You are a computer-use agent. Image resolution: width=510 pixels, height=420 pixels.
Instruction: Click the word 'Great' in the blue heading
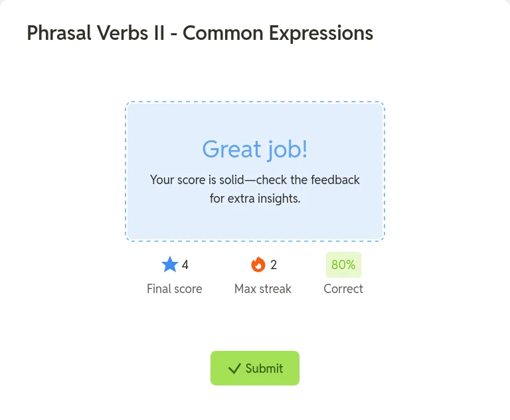click(232, 149)
